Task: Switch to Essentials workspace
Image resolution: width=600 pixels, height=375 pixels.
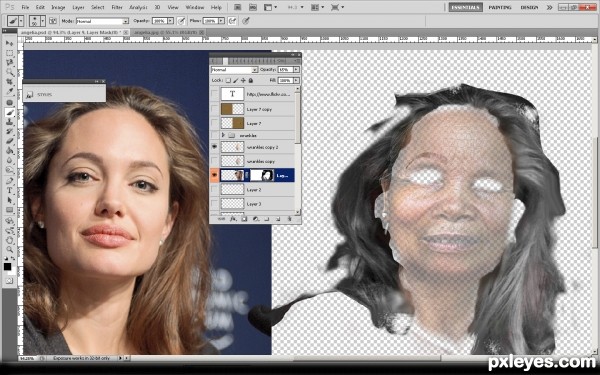Action: click(465, 7)
